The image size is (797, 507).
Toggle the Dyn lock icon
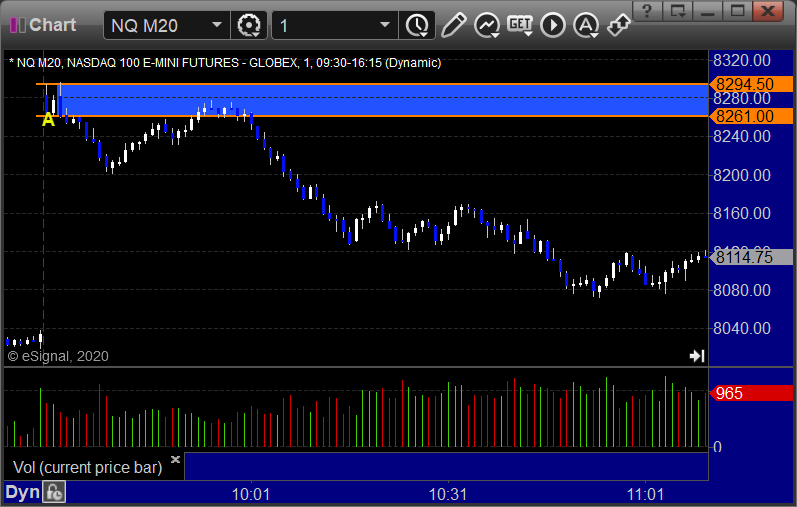[x=54, y=492]
